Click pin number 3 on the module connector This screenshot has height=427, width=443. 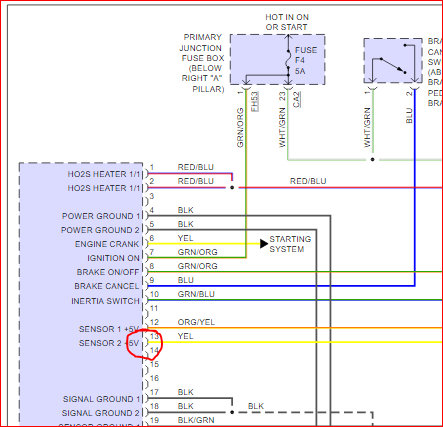coord(152,196)
